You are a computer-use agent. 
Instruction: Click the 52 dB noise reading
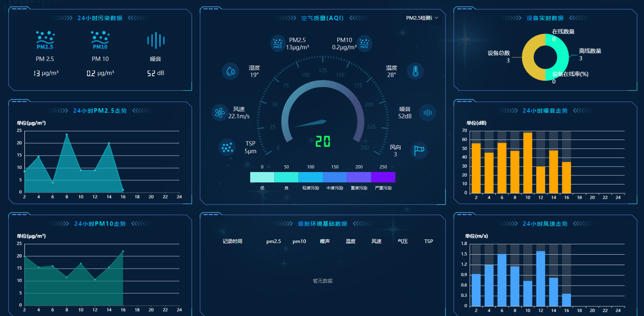[156, 73]
